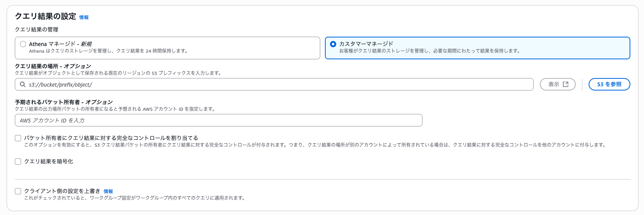644x215 pixels.
Task: Select the カスタマーマネージド radio button
Action: pyautogui.click(x=333, y=44)
